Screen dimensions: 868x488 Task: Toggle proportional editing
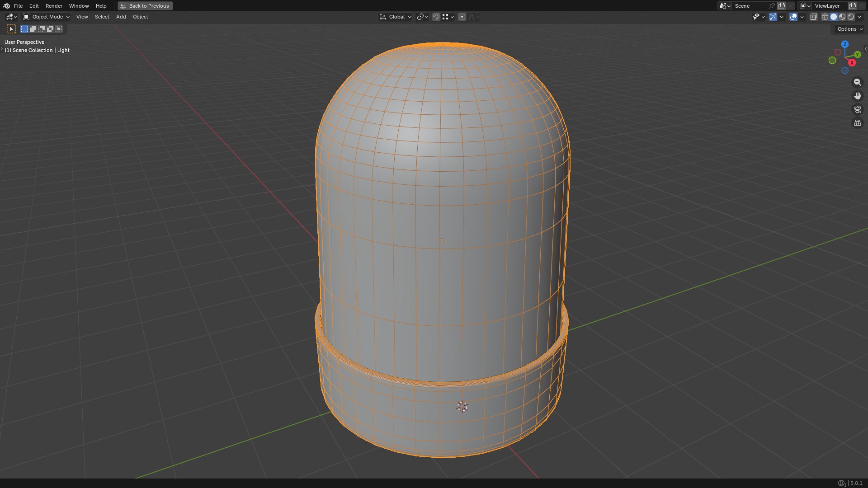462,17
